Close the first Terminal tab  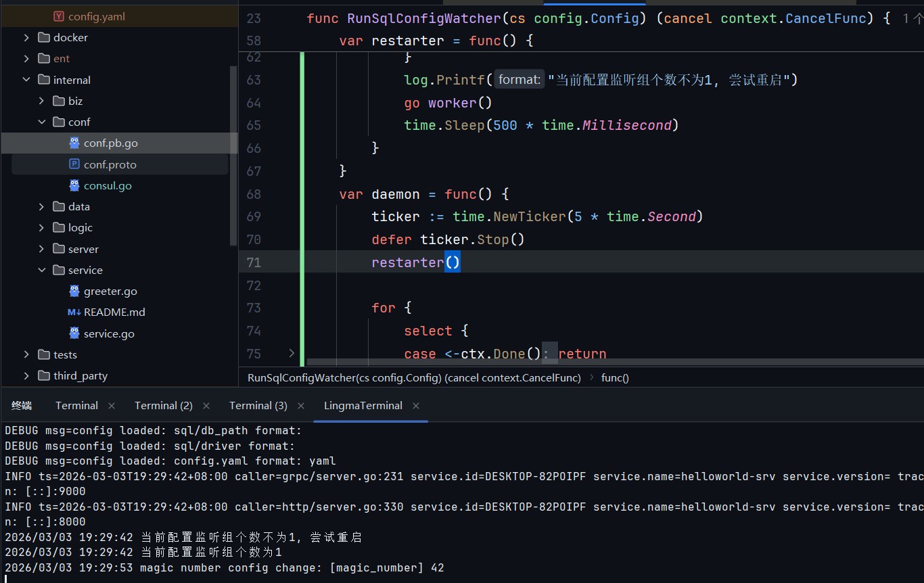click(x=112, y=406)
